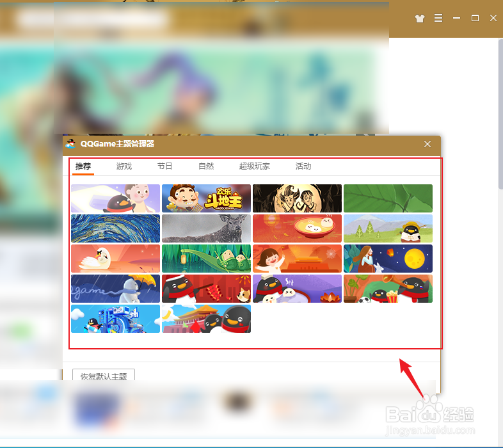Image resolution: width=503 pixels, height=448 pixels.
Task: Click the QQGame penguin logo in dialog title
Action: tap(70, 143)
